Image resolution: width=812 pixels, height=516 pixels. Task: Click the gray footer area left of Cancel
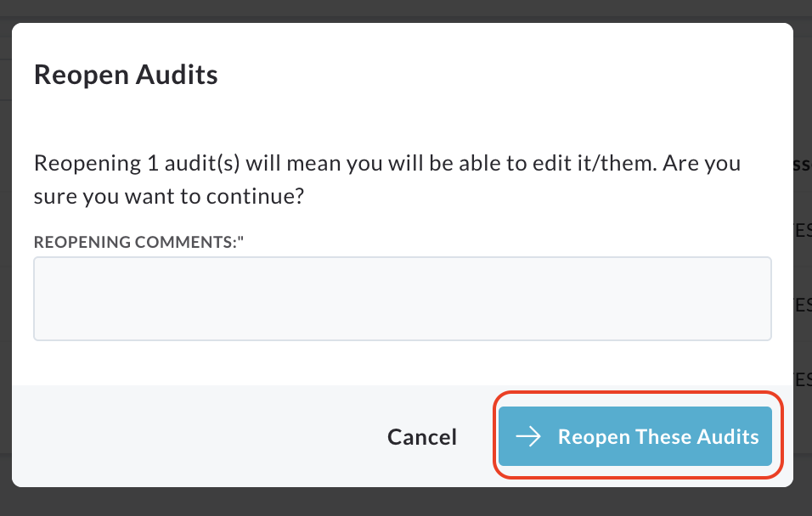point(197,436)
